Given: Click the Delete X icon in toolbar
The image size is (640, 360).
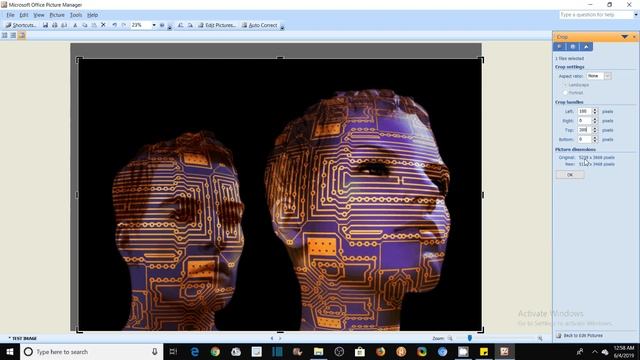Looking at the screenshot, I should [x=103, y=25].
